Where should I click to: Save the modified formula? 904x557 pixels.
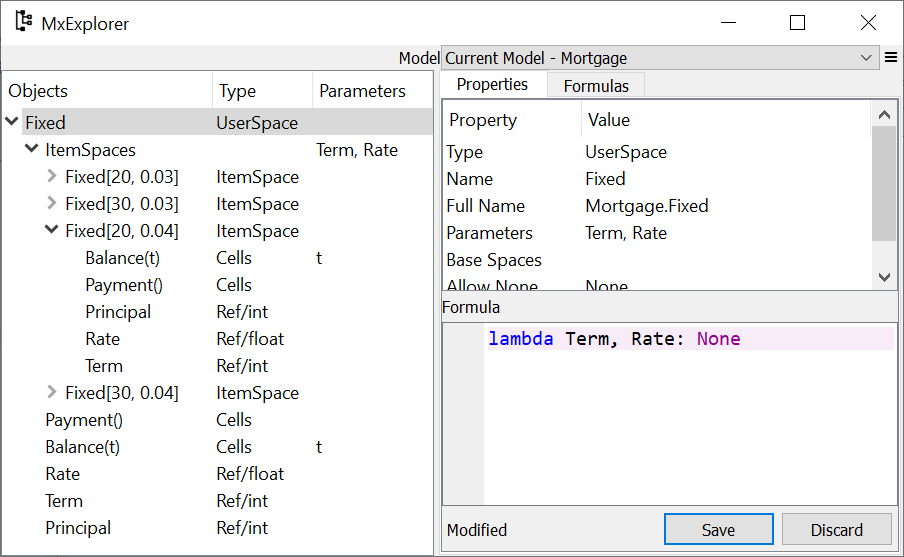(x=718, y=530)
